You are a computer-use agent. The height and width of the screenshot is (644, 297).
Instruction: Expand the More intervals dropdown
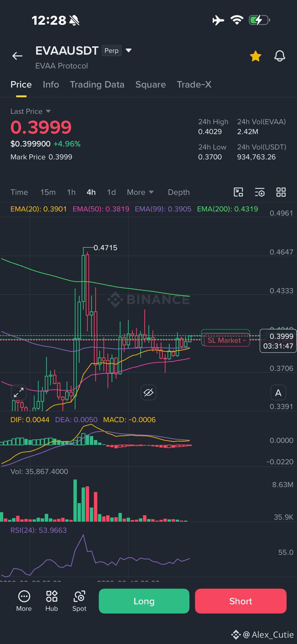[x=140, y=192]
